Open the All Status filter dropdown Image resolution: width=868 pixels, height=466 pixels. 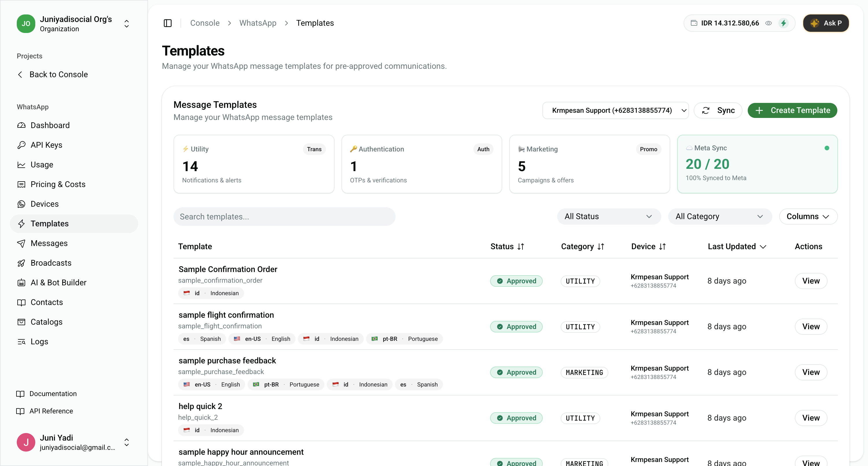point(609,216)
